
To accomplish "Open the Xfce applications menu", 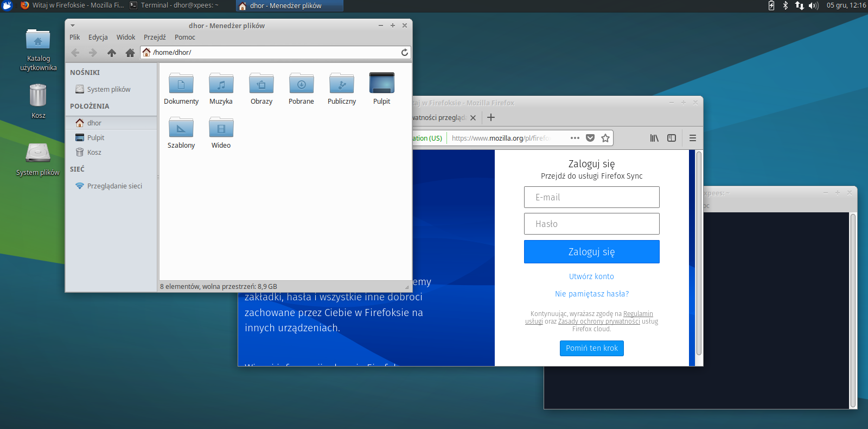I will tap(7, 5).
